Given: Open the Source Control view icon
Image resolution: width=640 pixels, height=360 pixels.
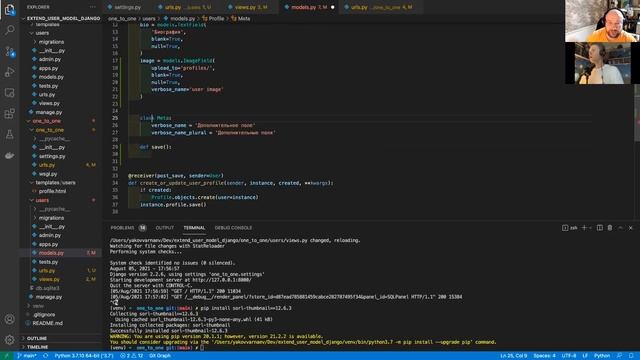Looking at the screenshot, I should click(x=9, y=51).
